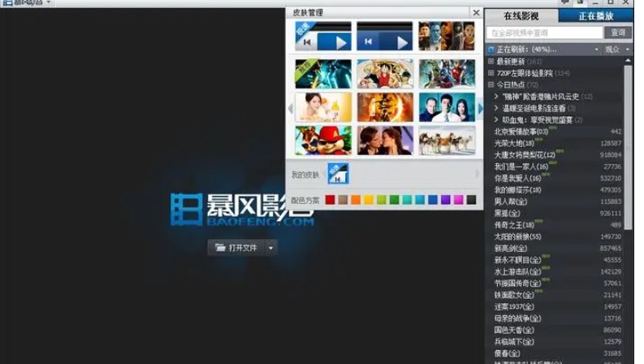Select the light blue default player skin

(x=323, y=36)
